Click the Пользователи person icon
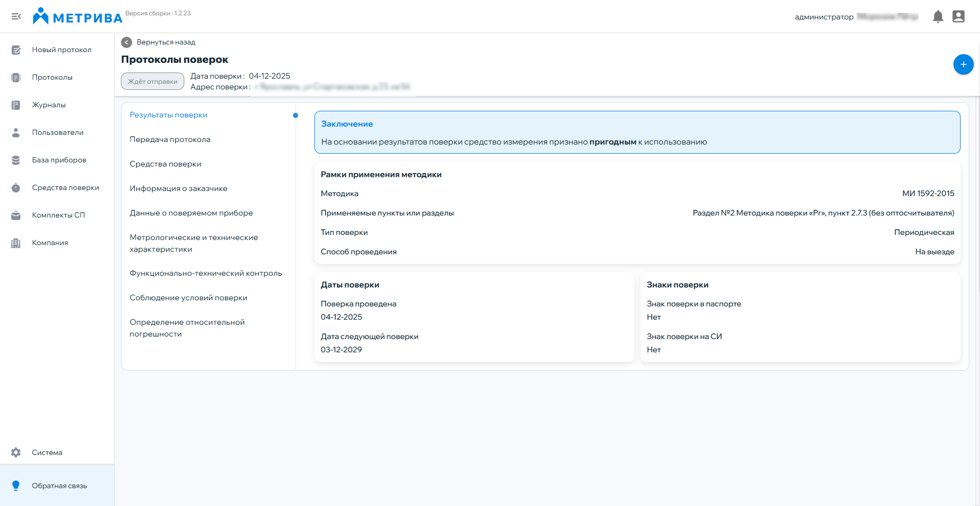The width and height of the screenshot is (980, 506). pos(16,132)
